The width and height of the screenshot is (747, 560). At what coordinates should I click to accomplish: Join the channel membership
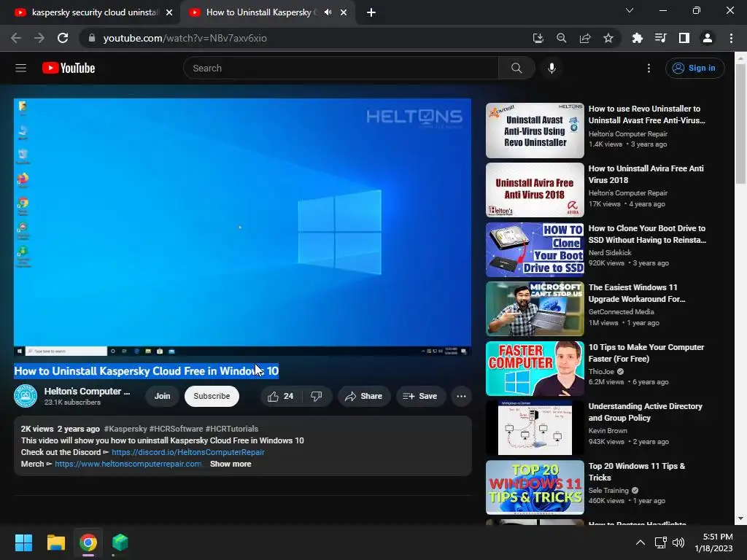tap(162, 396)
